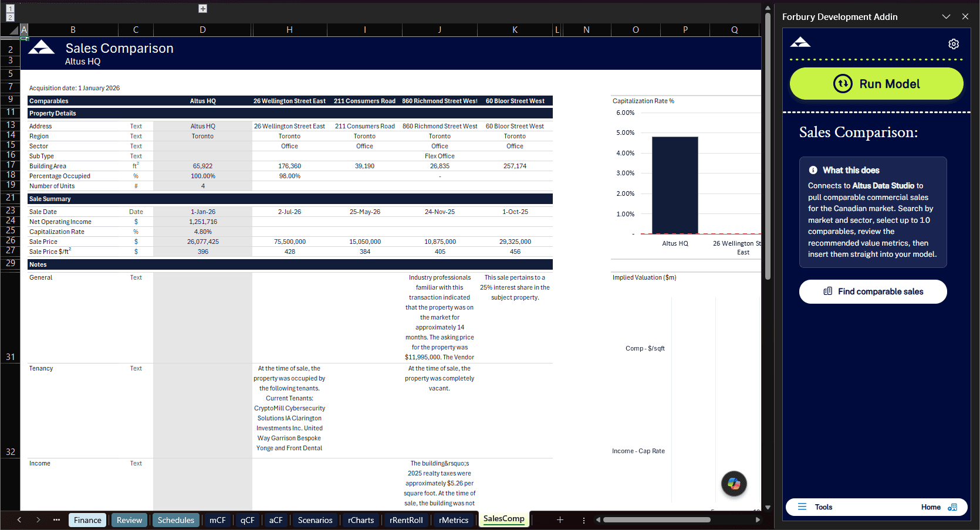This screenshot has height=530, width=980.
Task: Select the 24-Nov-25 sale date cell
Action: pyautogui.click(x=440, y=212)
